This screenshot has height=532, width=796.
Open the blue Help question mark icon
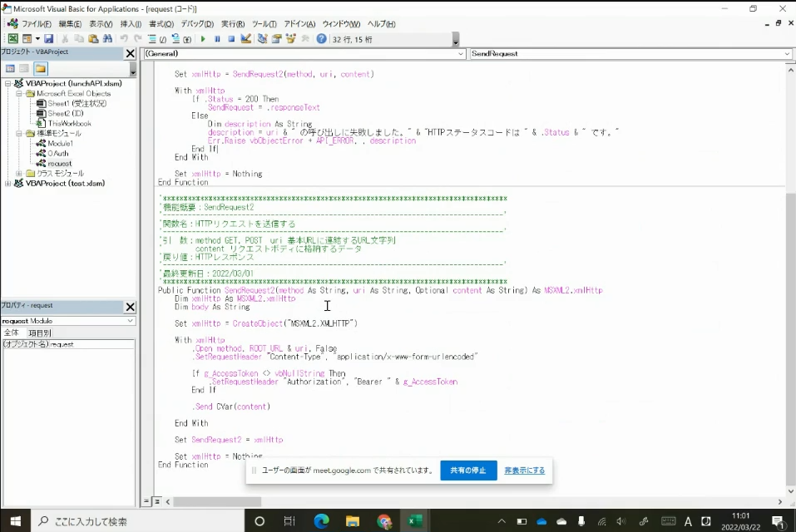tap(321, 39)
